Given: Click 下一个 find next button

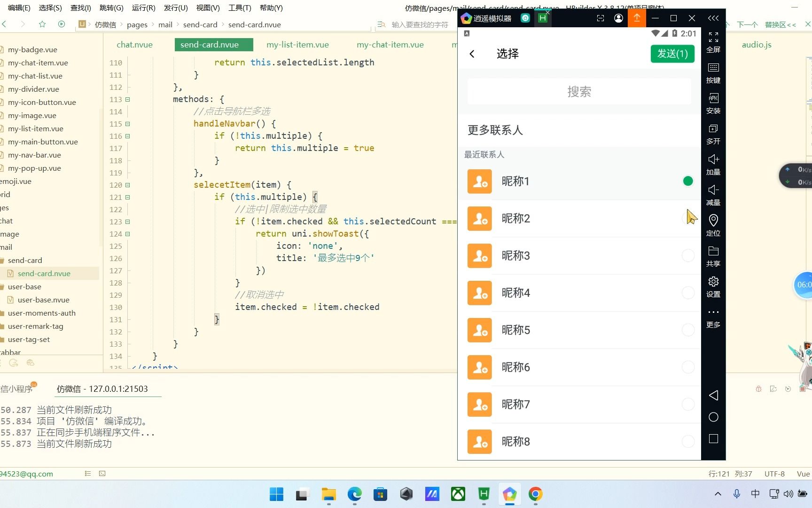Looking at the screenshot, I should [x=747, y=24].
